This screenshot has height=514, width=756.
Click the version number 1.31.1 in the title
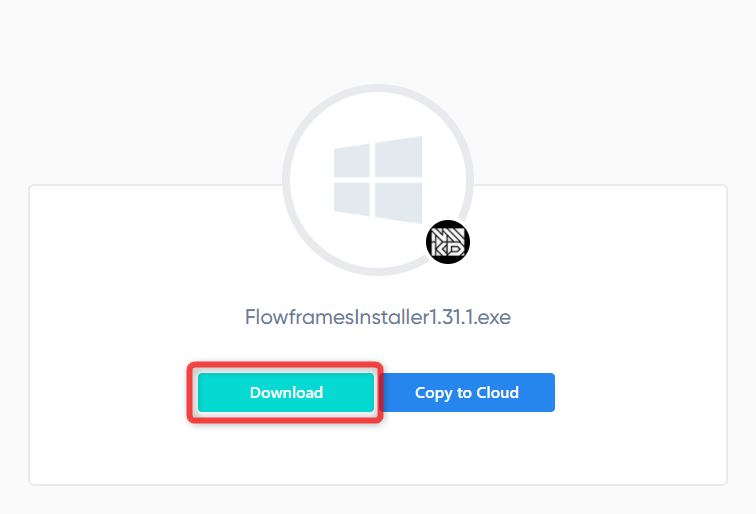click(x=451, y=317)
